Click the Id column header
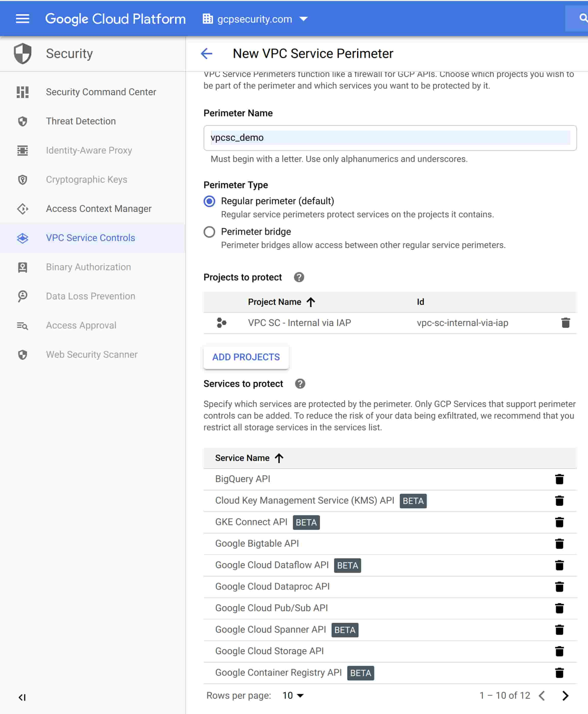 click(420, 302)
